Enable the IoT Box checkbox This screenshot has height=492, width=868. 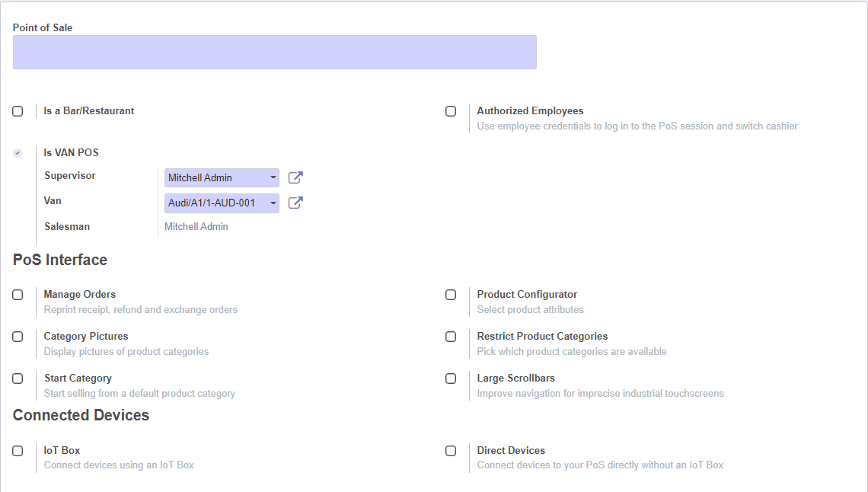pos(18,451)
